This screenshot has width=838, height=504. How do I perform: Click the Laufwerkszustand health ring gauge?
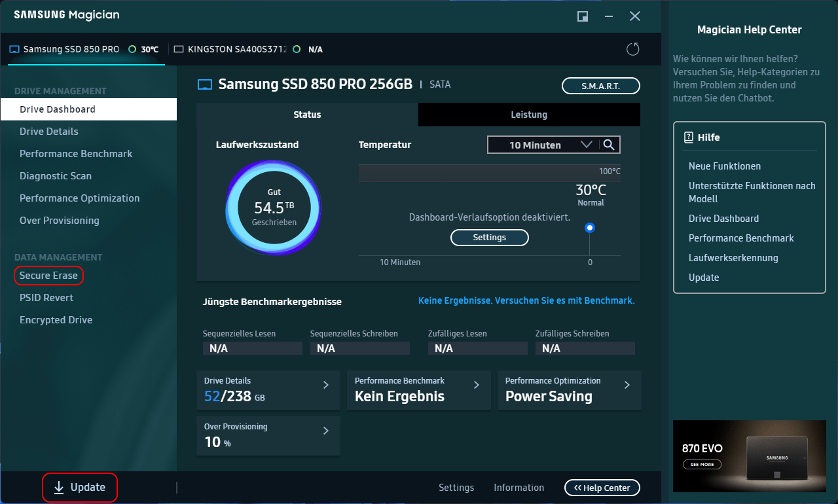click(x=274, y=209)
